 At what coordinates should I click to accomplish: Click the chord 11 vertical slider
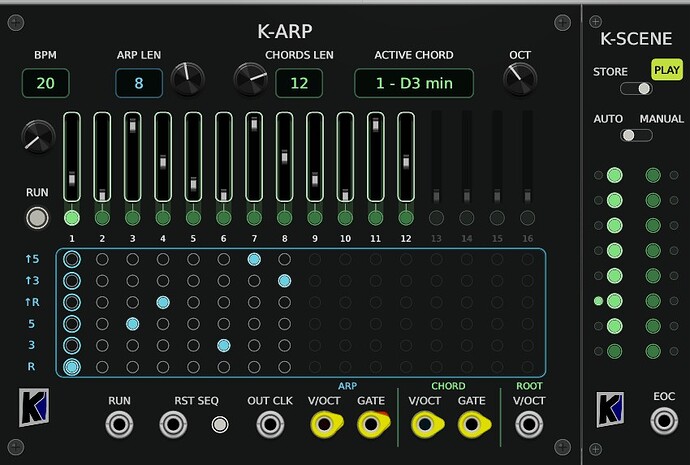[375, 157]
